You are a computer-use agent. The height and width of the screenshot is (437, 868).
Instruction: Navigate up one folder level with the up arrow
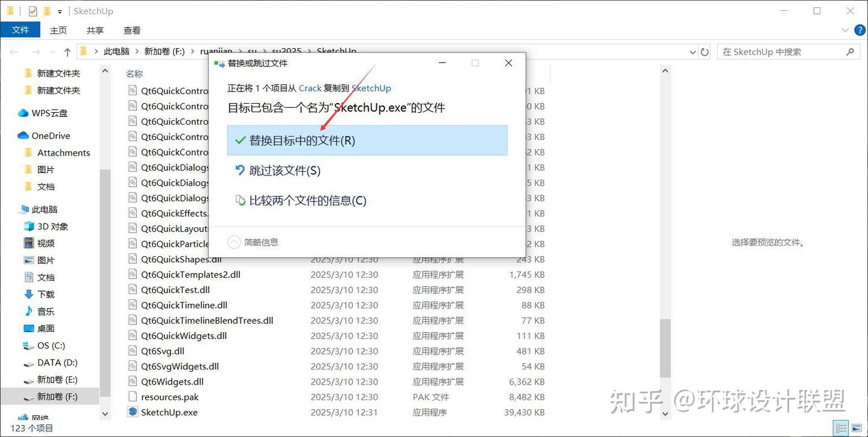[x=67, y=51]
